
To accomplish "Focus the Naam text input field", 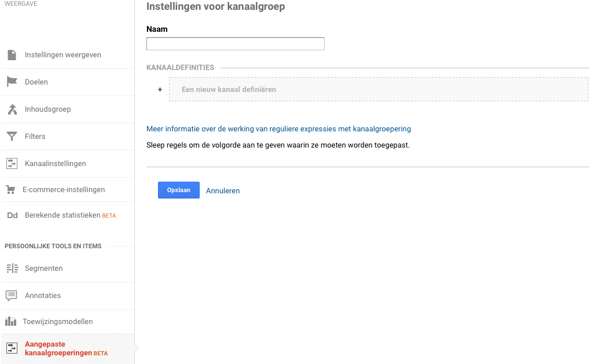I will (235, 44).
